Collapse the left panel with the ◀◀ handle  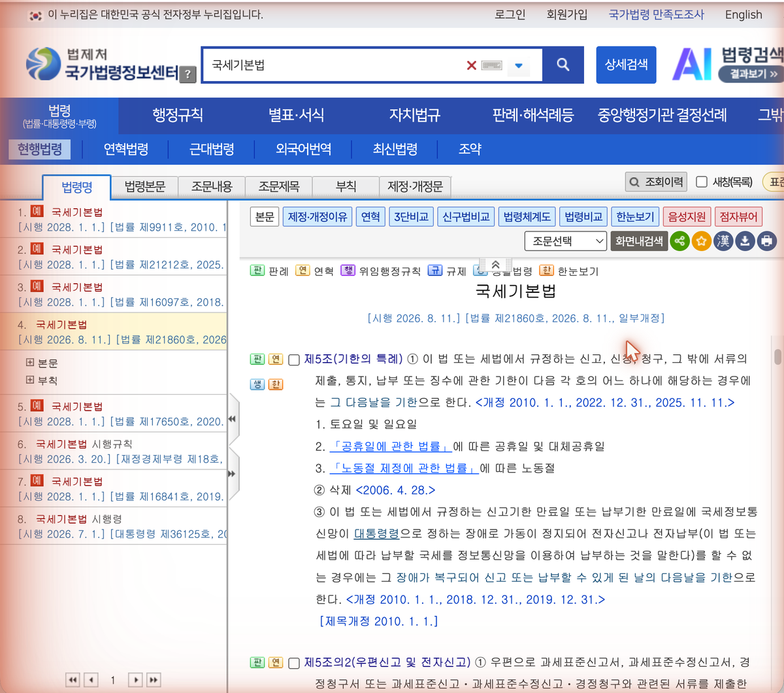point(232,419)
